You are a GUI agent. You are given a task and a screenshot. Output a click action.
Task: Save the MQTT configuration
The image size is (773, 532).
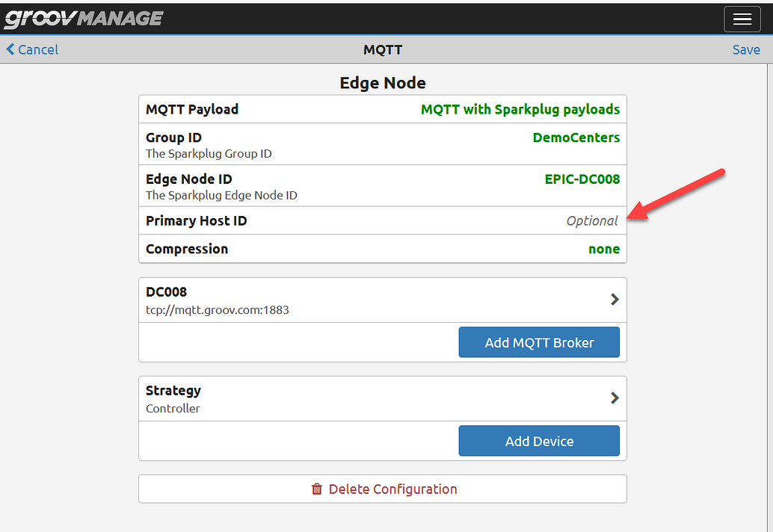pos(746,49)
